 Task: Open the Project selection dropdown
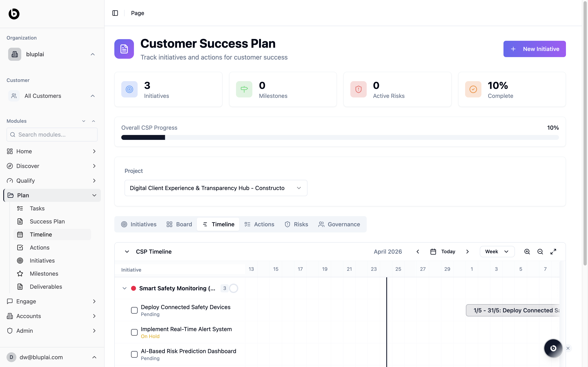pos(216,188)
